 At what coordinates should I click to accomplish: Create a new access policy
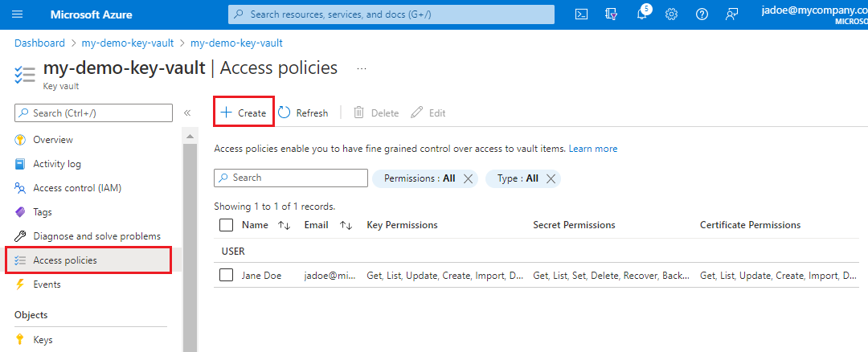[244, 113]
